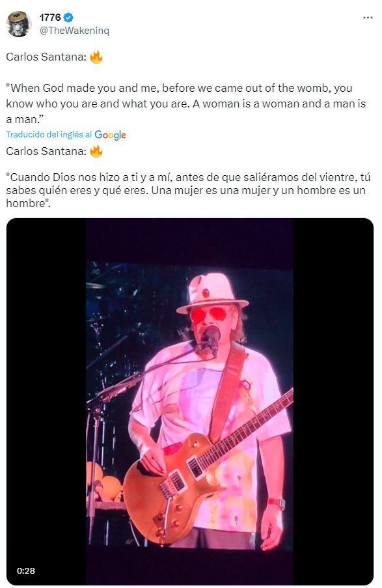
Task: Click the blue verified badge
Action: click(68, 17)
